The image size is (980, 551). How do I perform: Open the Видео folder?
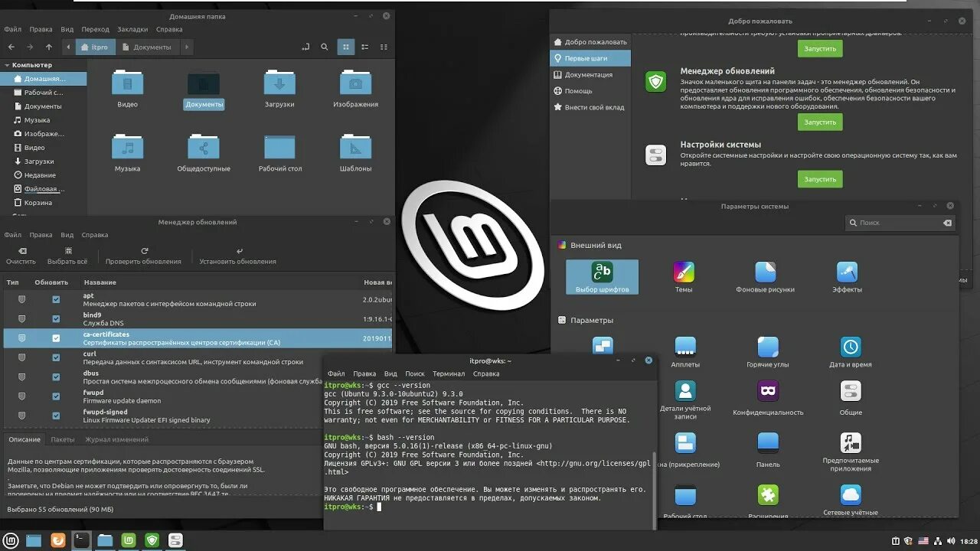127,88
